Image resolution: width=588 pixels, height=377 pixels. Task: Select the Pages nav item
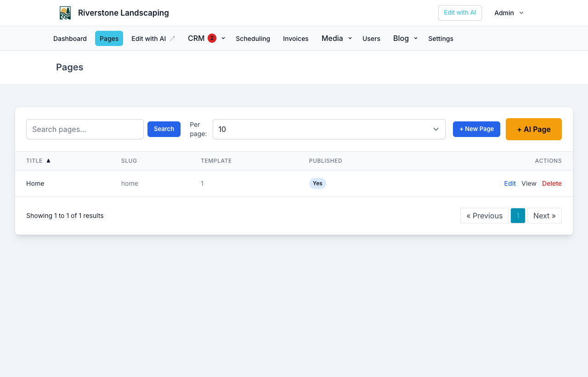pos(109,39)
